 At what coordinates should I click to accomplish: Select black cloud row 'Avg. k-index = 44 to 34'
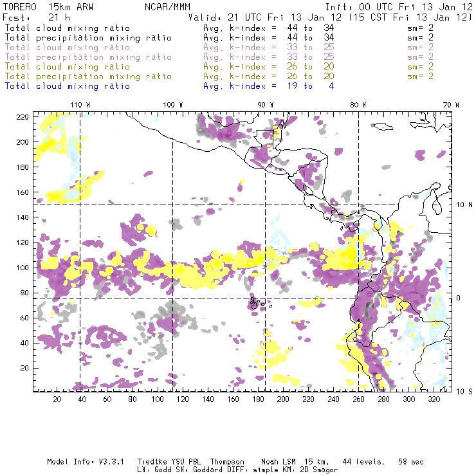tap(269, 28)
